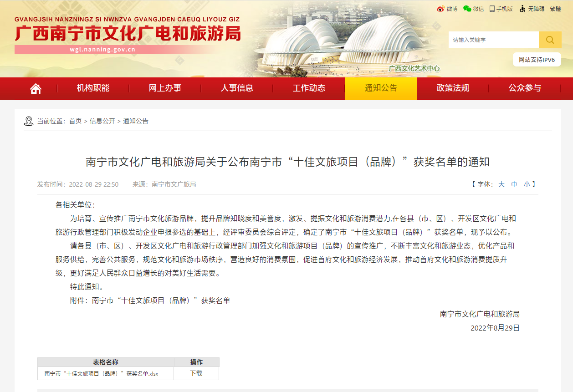Viewport: 573px width, 392px height.
Task: Set font size to small (小)
Action: [x=527, y=184]
